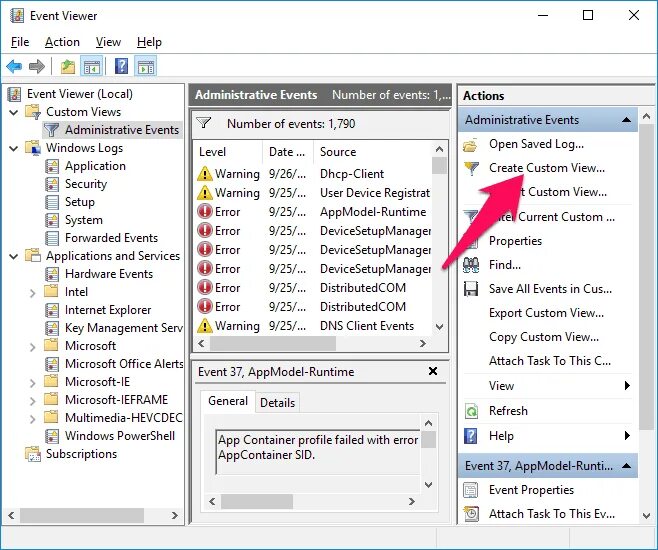This screenshot has width=658, height=550.
Task: Select the User Device Registration warning row
Action: 313,193
